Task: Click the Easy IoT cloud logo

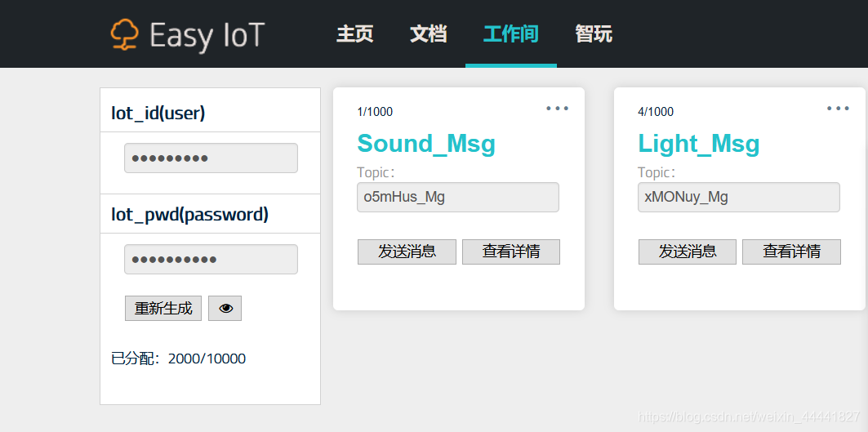Action: click(x=125, y=35)
